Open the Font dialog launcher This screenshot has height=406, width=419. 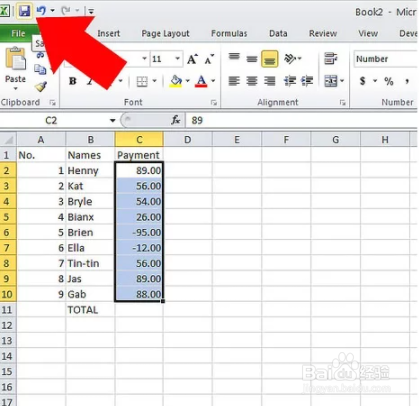click(214, 103)
